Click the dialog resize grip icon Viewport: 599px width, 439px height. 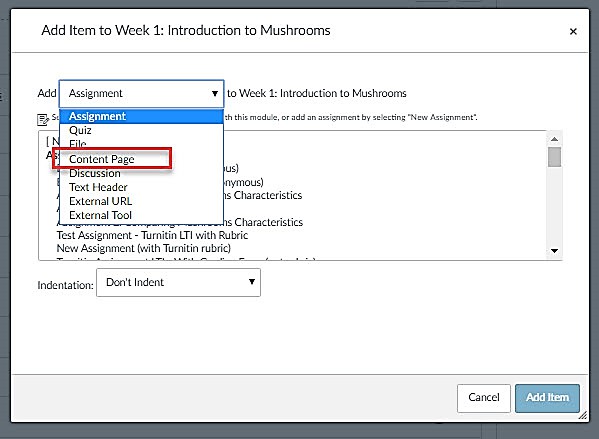coord(583,415)
